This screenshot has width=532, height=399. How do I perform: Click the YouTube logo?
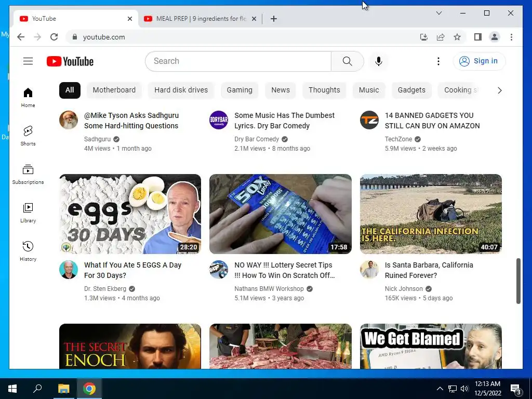click(x=70, y=61)
